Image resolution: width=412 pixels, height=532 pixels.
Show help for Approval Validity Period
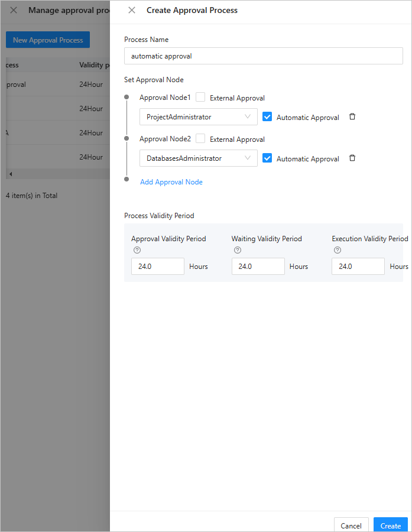[x=137, y=250]
